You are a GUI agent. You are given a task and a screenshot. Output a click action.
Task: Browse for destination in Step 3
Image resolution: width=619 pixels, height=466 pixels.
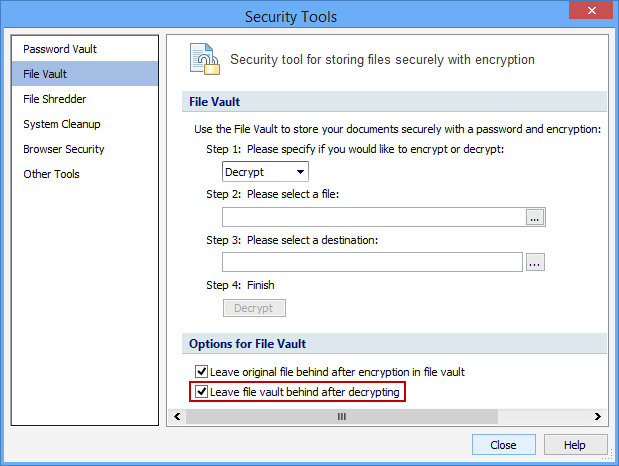(535, 262)
